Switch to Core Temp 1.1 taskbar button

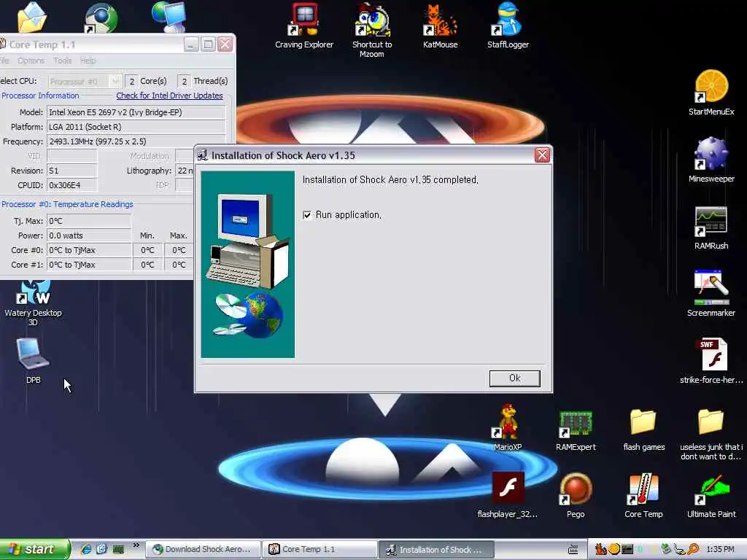320,549
